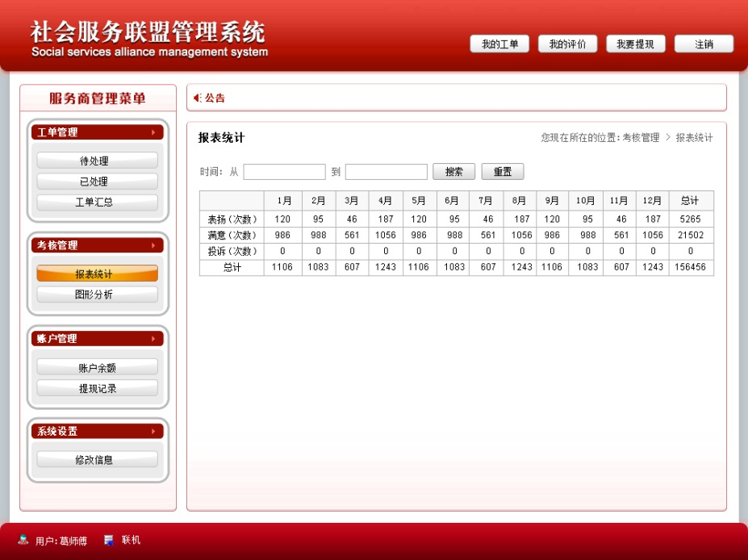The height and width of the screenshot is (560, 748).
Task: Open 图形分析 from the sidebar
Action: [x=97, y=294]
